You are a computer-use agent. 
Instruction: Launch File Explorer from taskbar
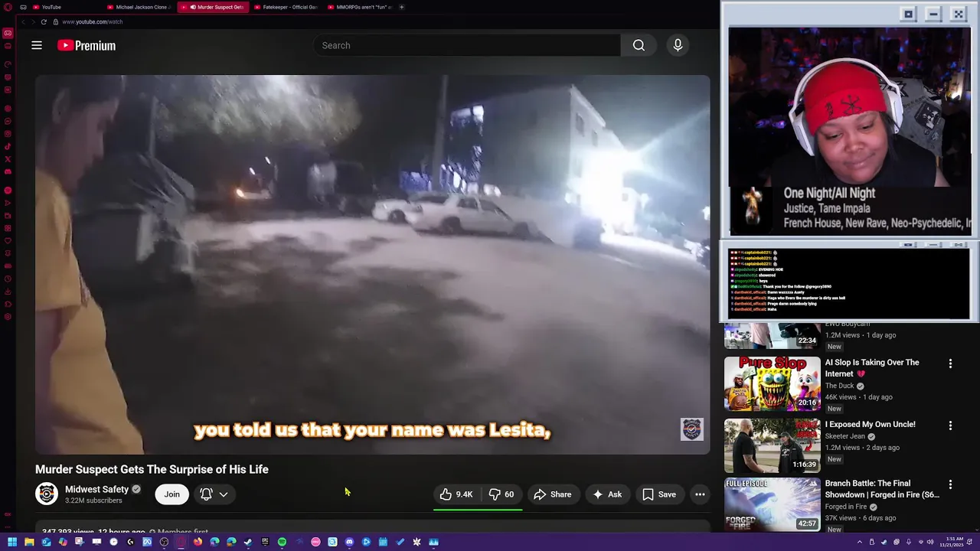click(x=29, y=542)
